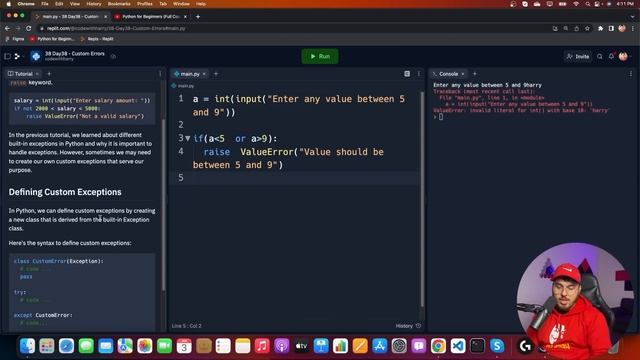Expand the Chrome tab search chevron

point(632,17)
